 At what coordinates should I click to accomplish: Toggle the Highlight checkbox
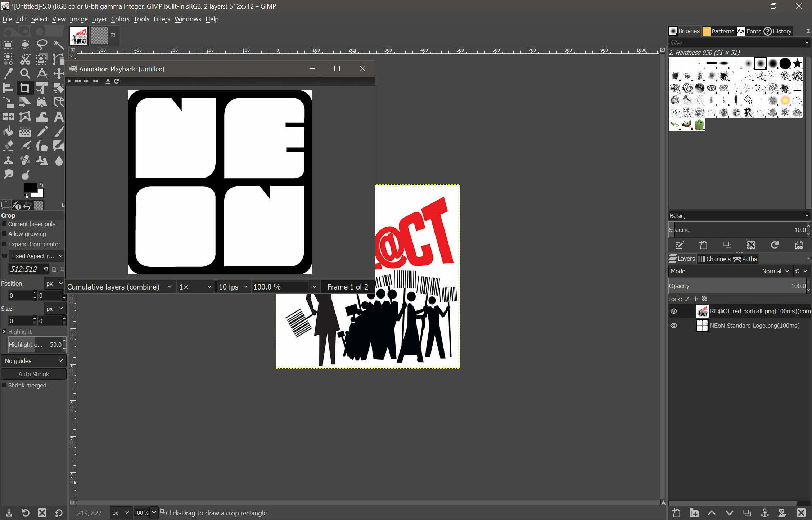click(4, 332)
